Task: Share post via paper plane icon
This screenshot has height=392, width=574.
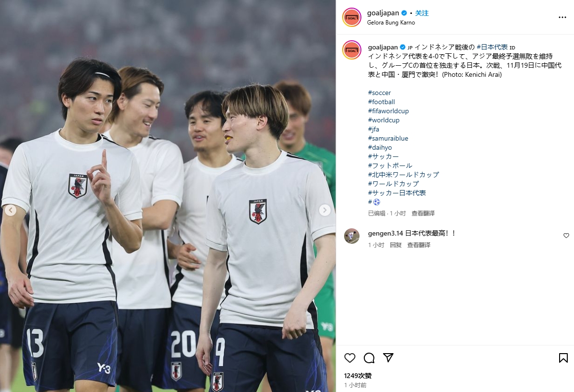Action: 388,357
